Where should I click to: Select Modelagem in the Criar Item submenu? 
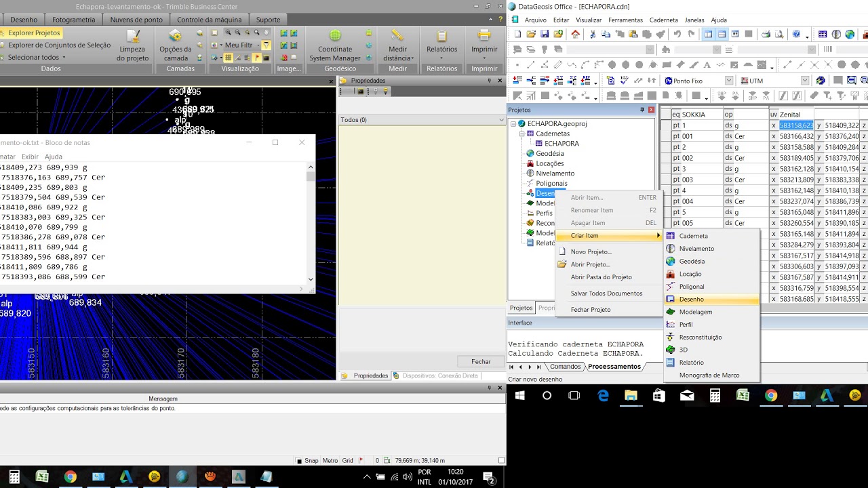pos(711,312)
